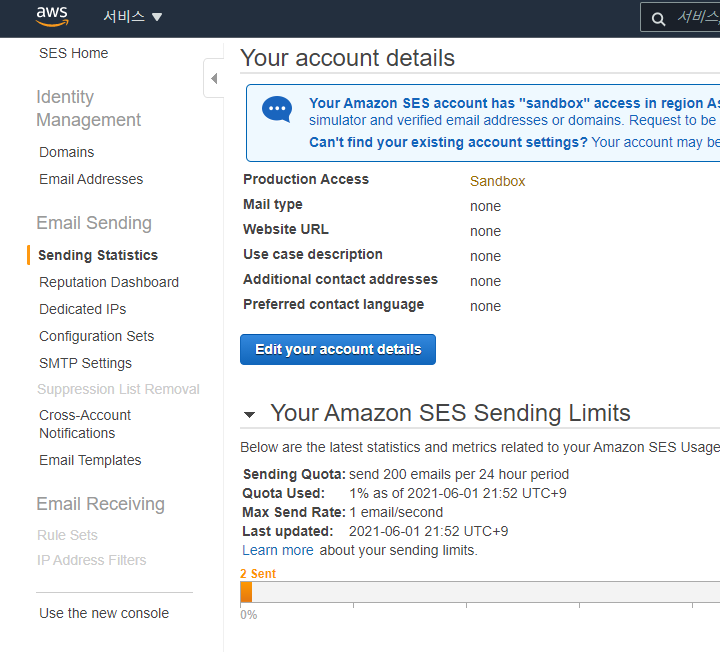Go to Domains page

(67, 152)
